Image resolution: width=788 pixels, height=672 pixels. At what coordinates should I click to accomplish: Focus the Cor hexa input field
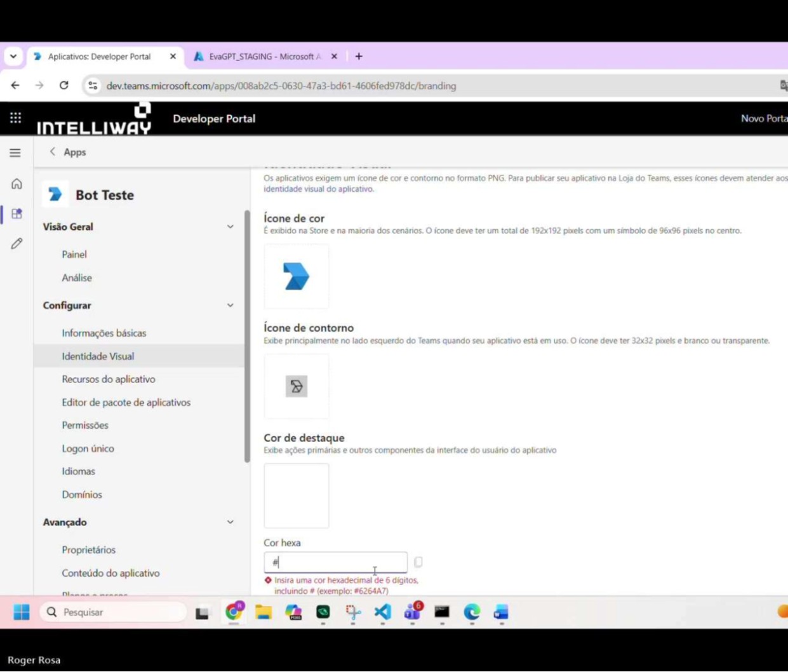pyautogui.click(x=335, y=562)
